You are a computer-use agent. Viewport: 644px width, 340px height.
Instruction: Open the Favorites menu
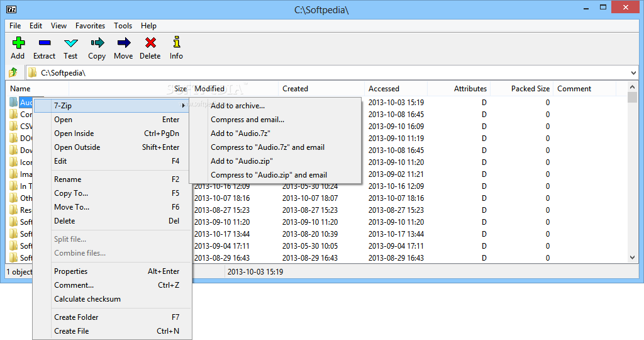click(x=90, y=26)
